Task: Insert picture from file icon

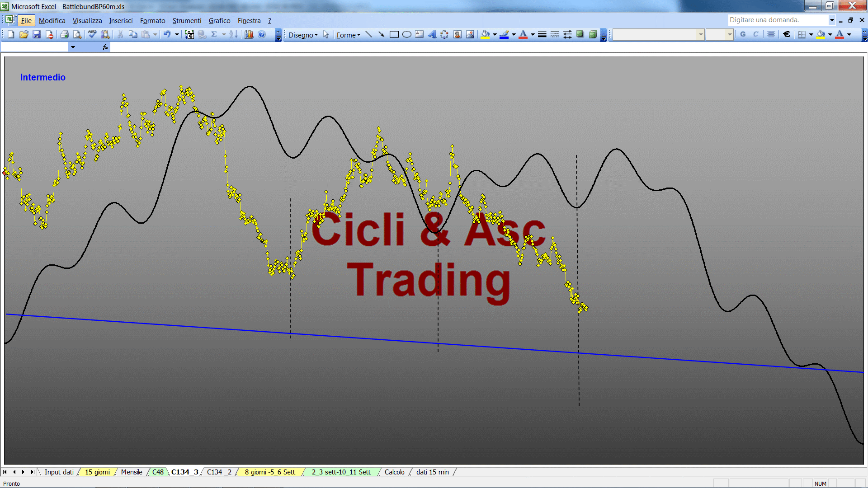Action: (470, 34)
